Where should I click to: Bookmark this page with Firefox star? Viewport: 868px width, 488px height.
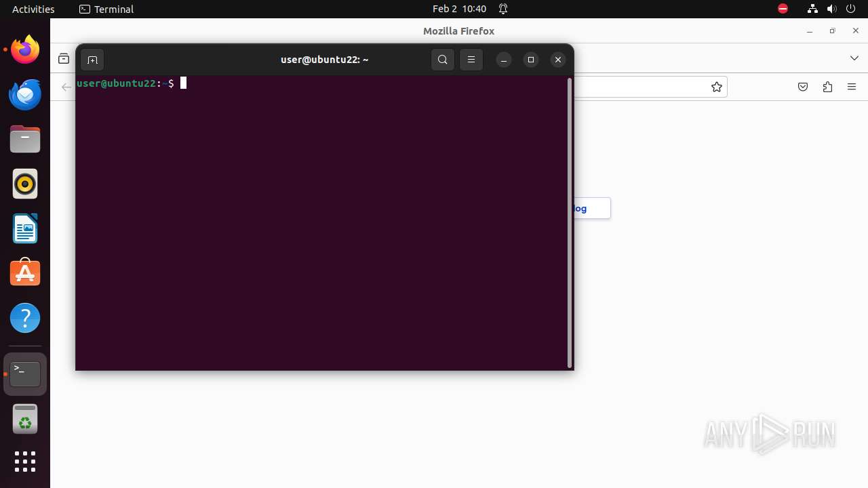click(717, 87)
